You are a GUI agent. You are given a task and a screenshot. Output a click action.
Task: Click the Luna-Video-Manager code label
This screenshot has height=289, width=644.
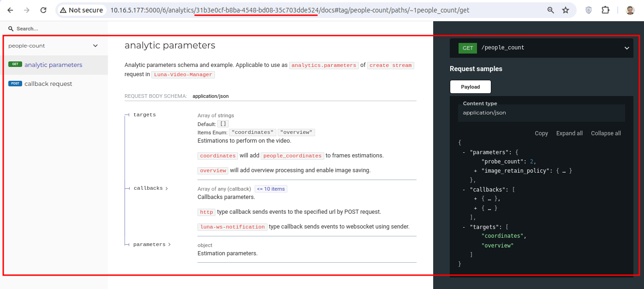(183, 75)
